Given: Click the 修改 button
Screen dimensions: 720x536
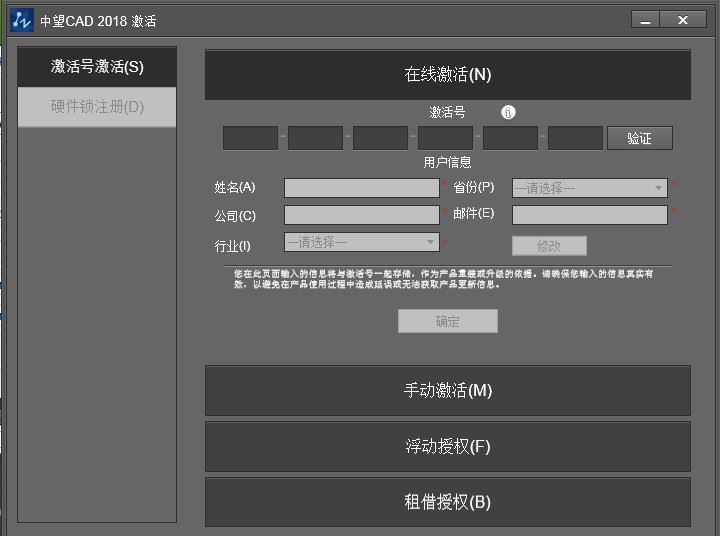Looking at the screenshot, I should [549, 246].
